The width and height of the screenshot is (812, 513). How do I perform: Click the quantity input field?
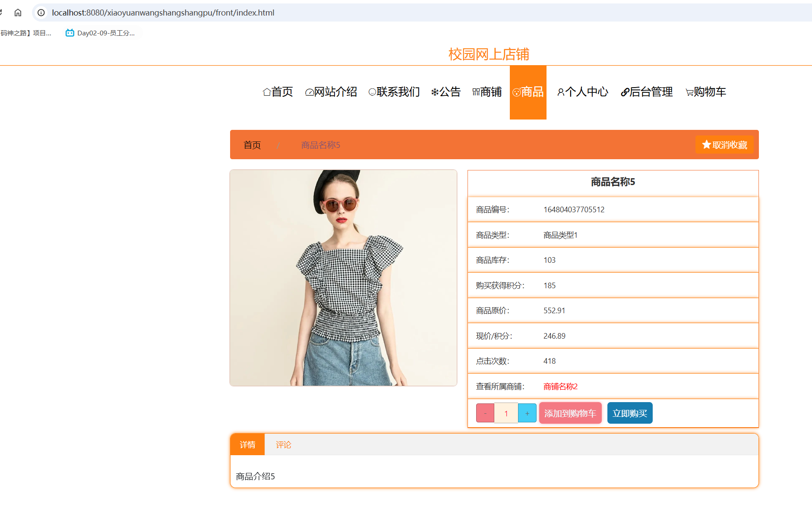506,413
